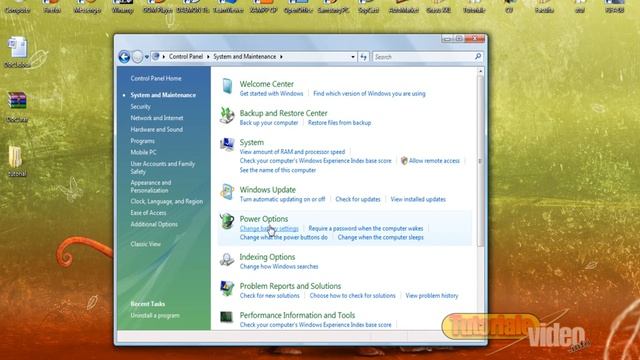Click Change what the power buttons do
640x360 pixels.
click(284, 238)
